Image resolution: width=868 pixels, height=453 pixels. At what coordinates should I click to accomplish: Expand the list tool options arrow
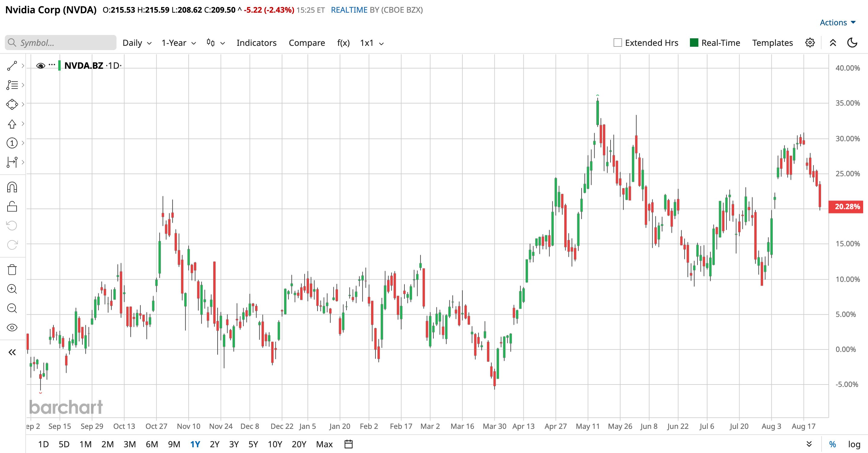tap(23, 85)
